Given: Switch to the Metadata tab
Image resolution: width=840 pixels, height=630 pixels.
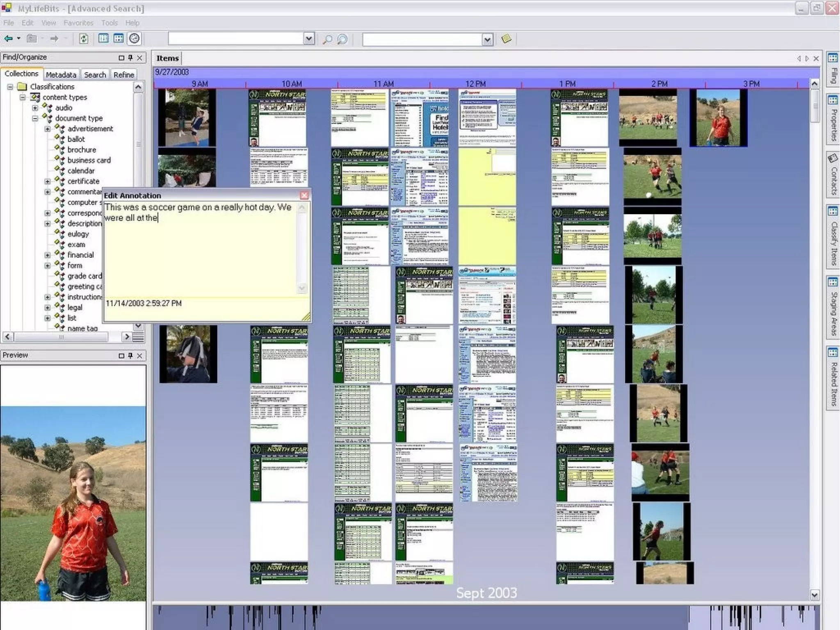Looking at the screenshot, I should tap(61, 75).
